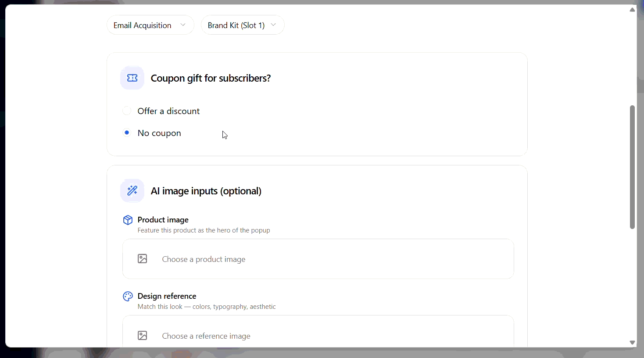Click the AI image inputs (optional) heading
The image size is (644, 358).
206,191
